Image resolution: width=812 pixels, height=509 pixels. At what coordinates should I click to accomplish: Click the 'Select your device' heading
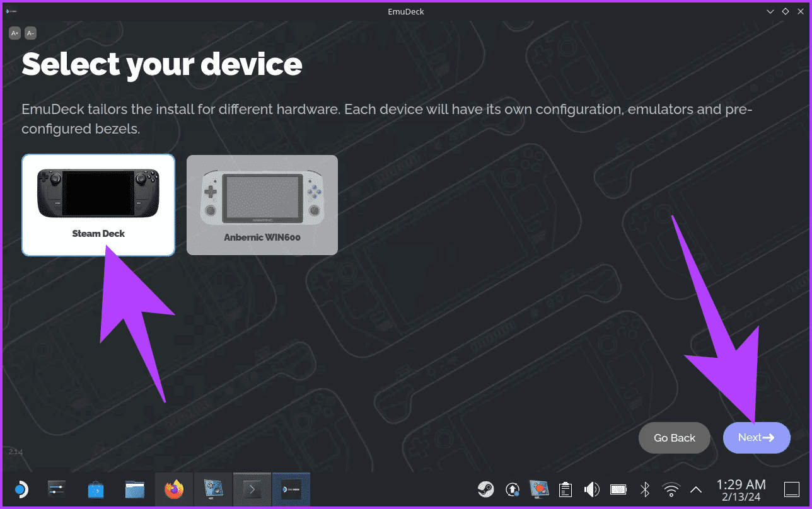162,64
